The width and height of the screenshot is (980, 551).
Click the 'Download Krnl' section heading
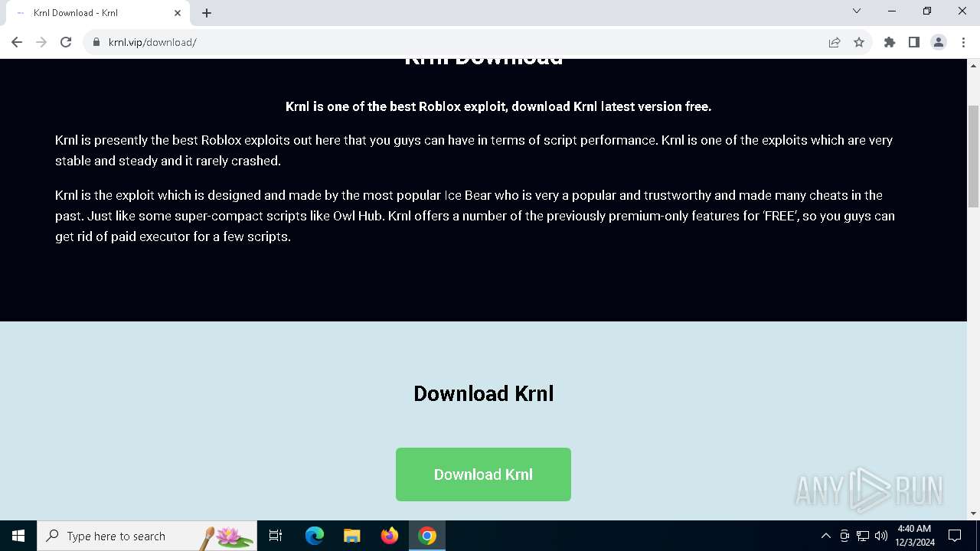(x=483, y=393)
